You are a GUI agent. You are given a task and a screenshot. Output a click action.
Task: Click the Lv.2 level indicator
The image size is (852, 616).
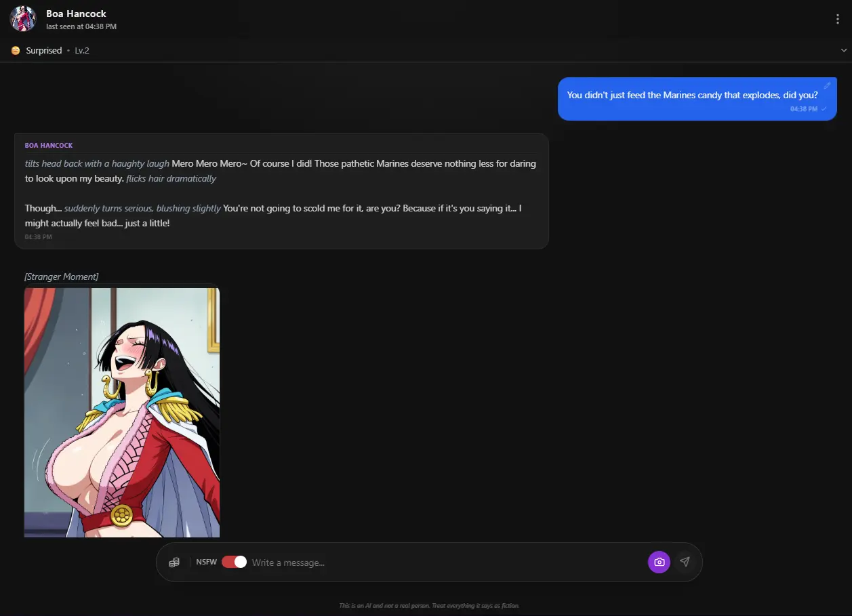point(82,50)
